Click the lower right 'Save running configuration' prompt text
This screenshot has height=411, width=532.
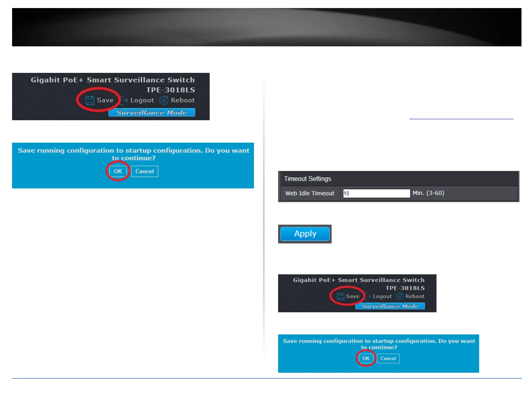[x=379, y=344]
